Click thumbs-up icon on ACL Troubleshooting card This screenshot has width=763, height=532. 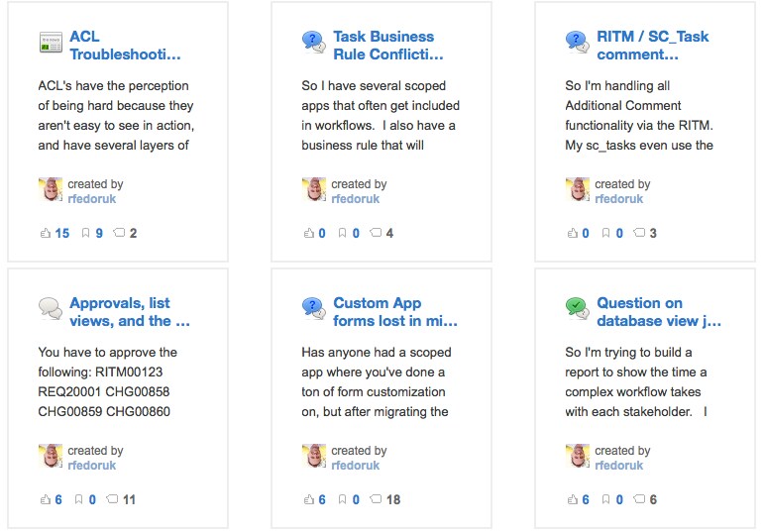[x=45, y=234]
